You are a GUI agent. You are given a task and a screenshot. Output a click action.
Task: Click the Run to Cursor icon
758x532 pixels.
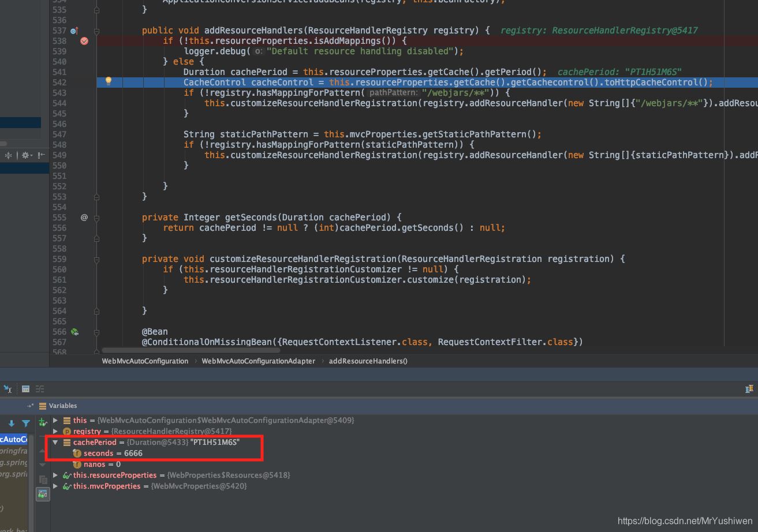click(x=8, y=389)
